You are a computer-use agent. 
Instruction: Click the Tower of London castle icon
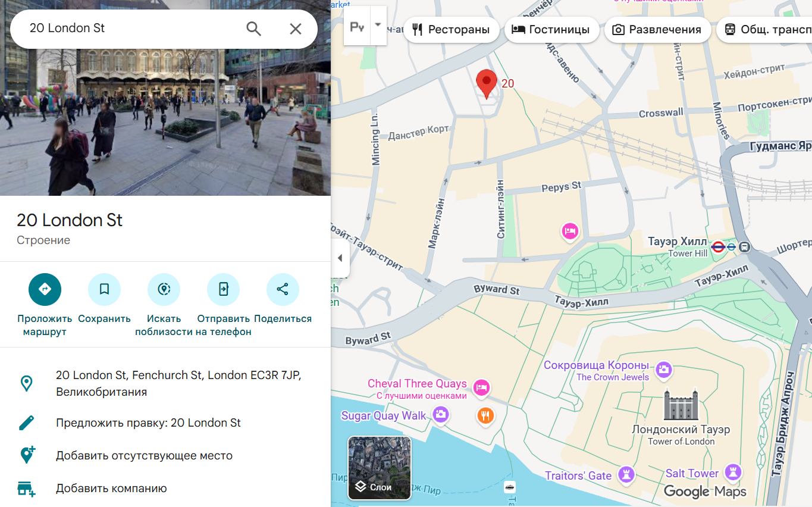click(681, 405)
